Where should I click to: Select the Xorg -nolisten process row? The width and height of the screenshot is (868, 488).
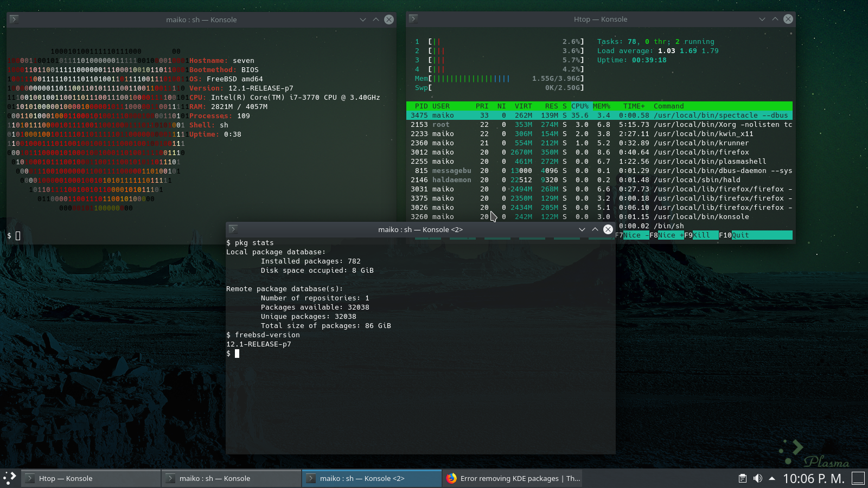tap(599, 125)
